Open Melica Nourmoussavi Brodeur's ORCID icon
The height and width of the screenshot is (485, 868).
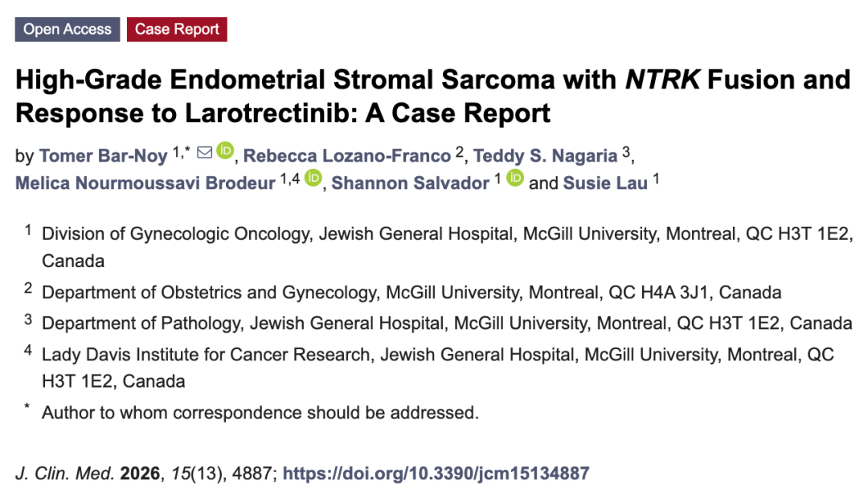[313, 178]
